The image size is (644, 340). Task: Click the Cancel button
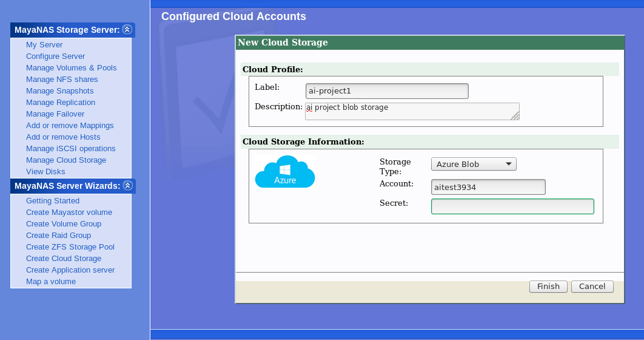[x=592, y=287]
